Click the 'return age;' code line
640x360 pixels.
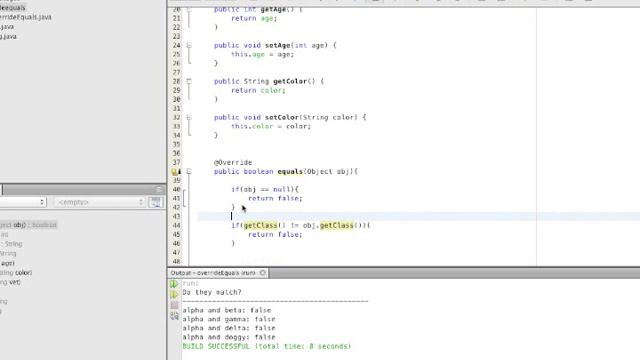[x=254, y=18]
